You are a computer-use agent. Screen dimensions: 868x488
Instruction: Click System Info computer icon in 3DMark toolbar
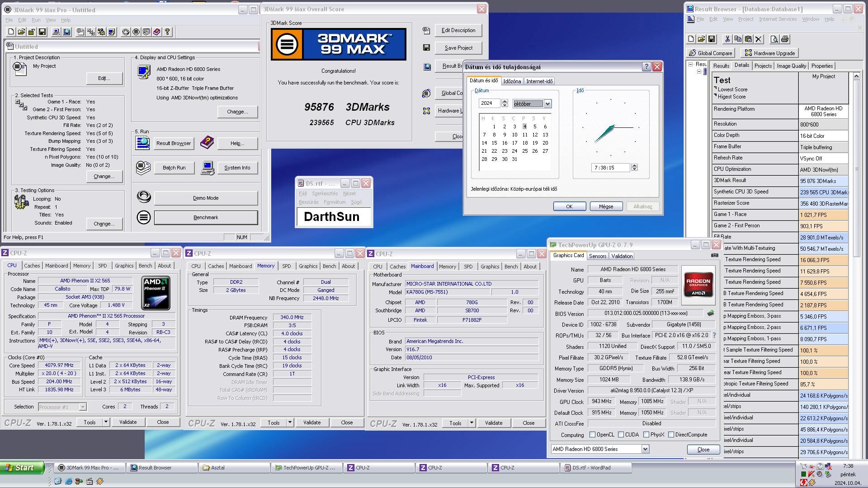56,32
